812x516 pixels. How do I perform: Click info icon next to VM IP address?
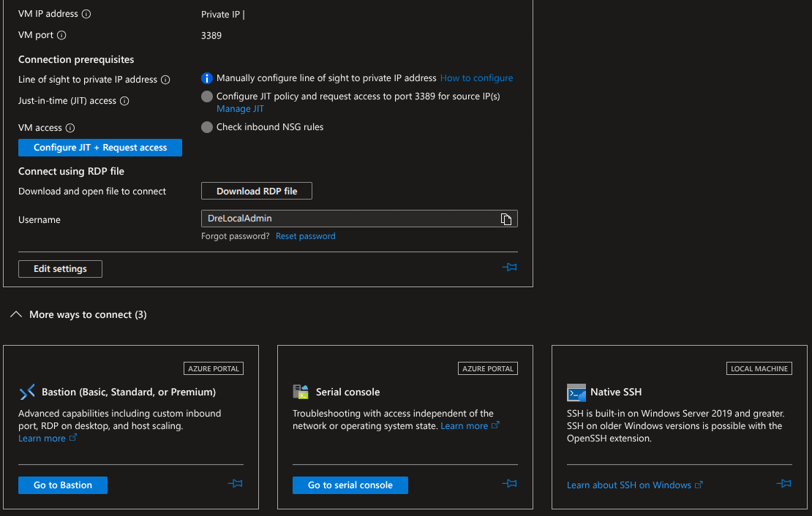86,14
